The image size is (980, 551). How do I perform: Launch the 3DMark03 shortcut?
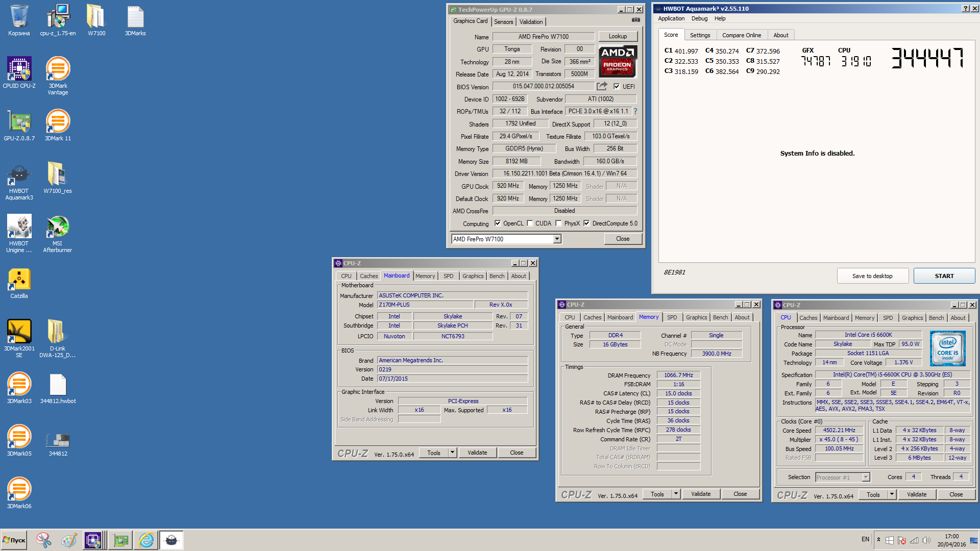pos(19,388)
